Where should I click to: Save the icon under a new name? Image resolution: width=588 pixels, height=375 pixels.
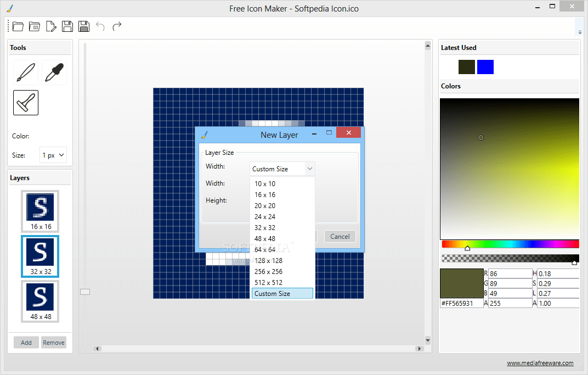point(83,26)
